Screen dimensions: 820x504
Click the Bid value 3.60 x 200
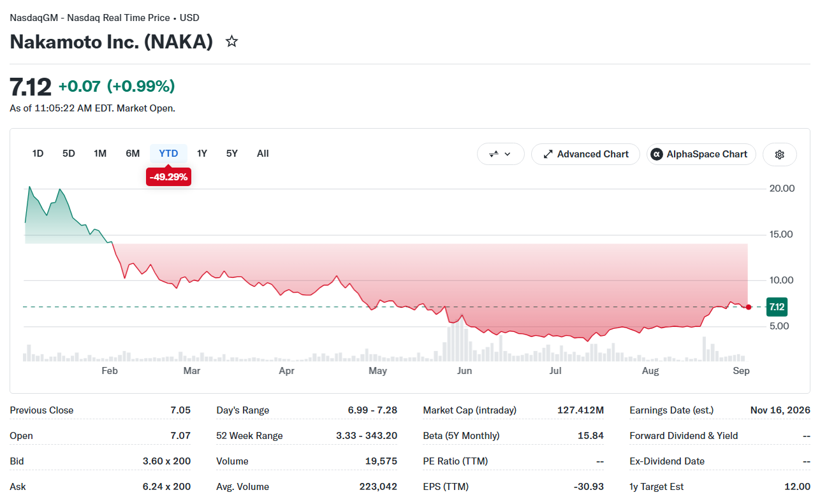(166, 461)
